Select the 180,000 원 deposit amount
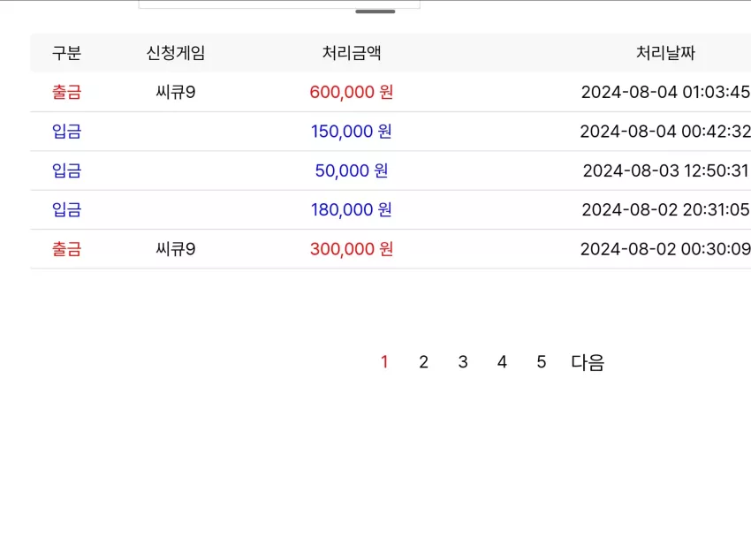751x560 pixels. (352, 209)
